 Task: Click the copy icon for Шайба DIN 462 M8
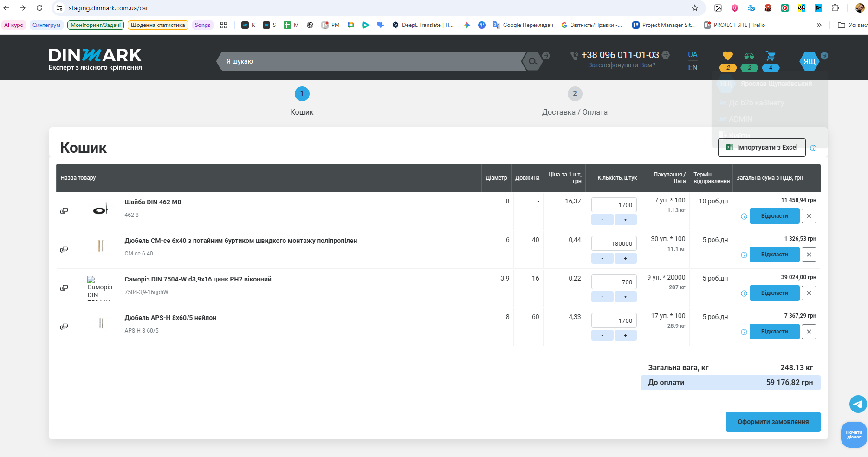tap(64, 211)
